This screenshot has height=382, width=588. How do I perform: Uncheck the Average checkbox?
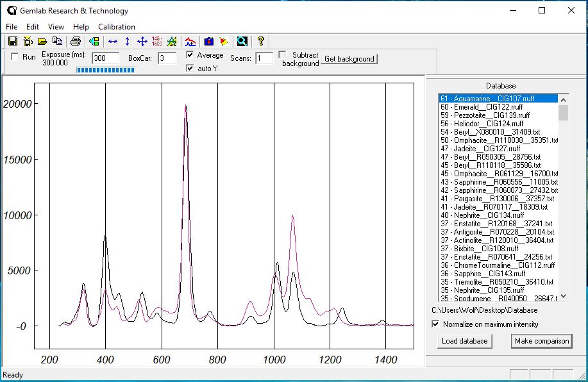(190, 54)
